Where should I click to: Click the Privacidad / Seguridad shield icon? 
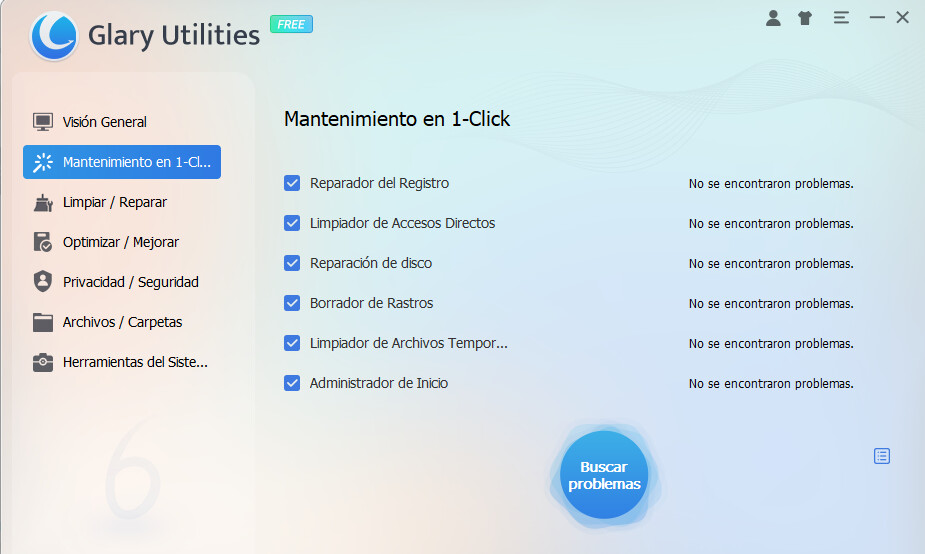[x=42, y=282]
